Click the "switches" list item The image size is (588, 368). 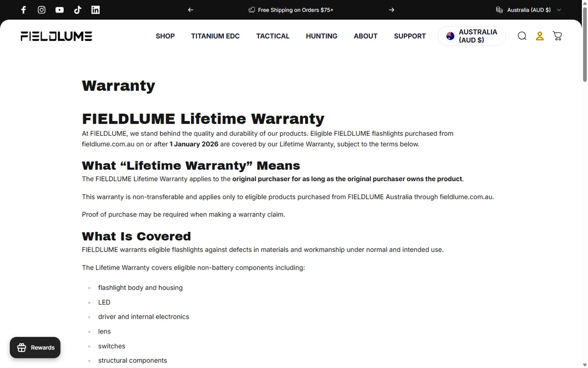click(x=112, y=346)
